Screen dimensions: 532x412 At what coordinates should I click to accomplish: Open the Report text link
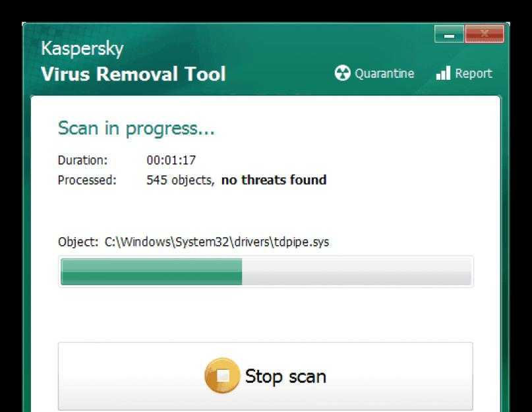point(473,74)
